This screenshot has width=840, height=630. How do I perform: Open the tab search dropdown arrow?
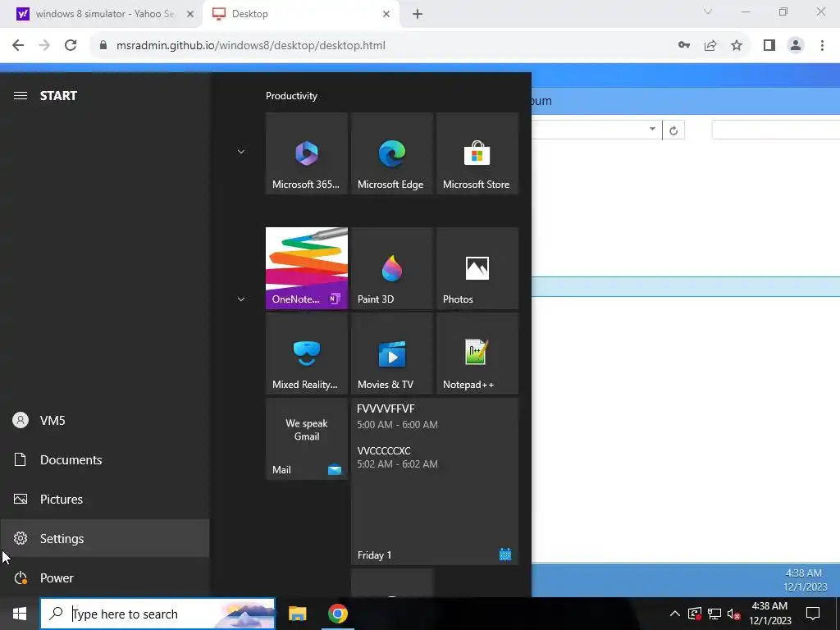click(x=708, y=11)
